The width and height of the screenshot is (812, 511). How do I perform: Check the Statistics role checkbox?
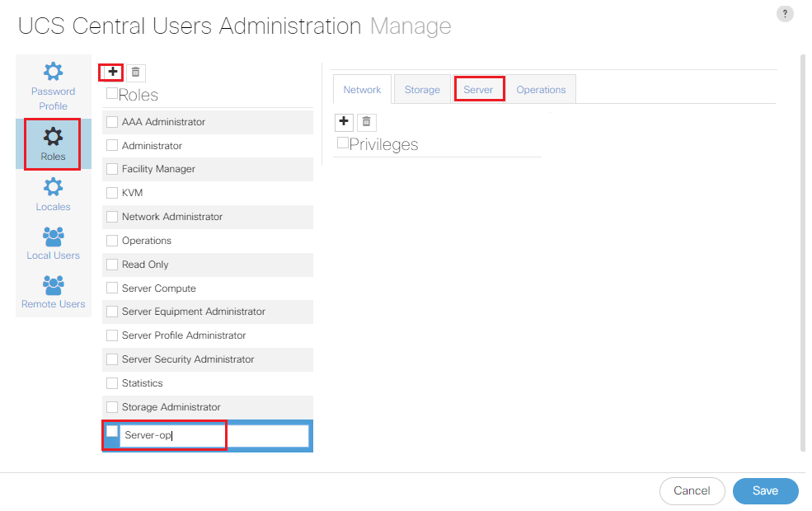click(112, 383)
